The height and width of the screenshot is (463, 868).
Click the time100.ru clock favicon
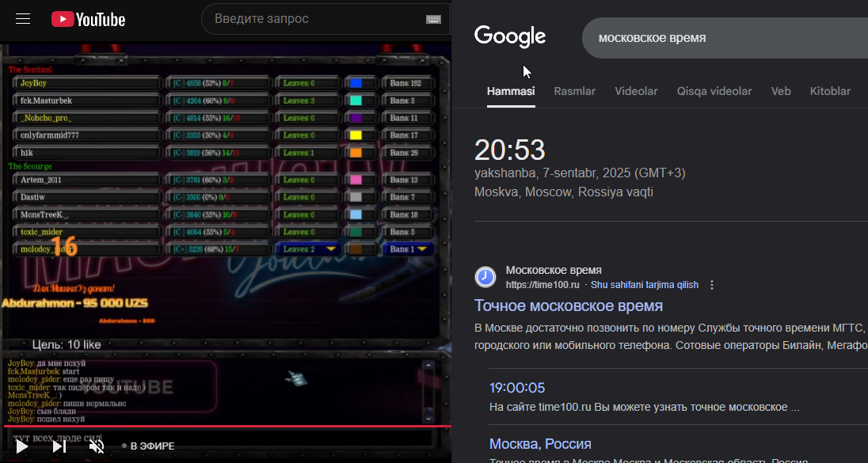click(x=485, y=277)
